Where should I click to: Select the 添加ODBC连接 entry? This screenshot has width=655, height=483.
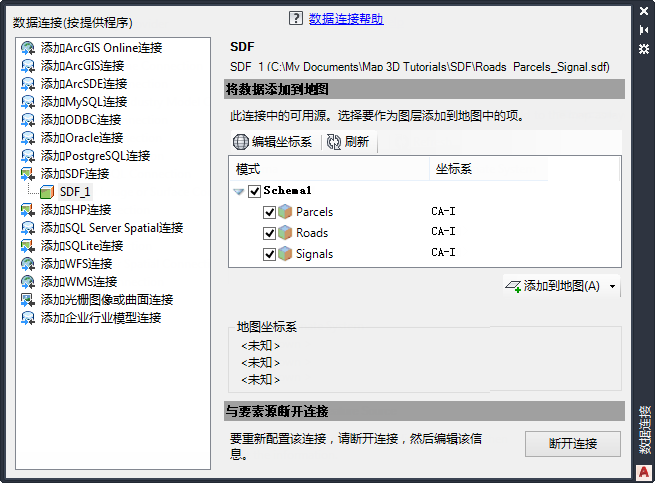(x=81, y=120)
